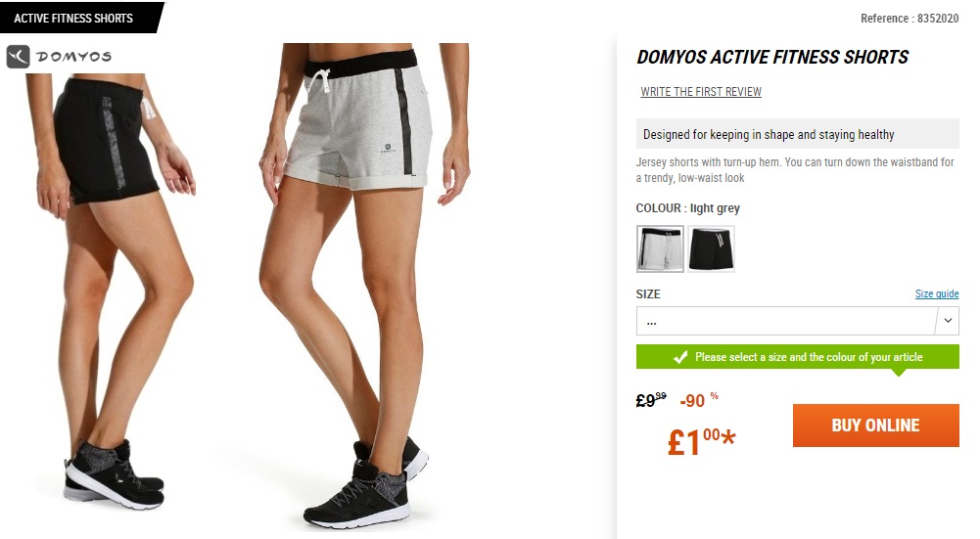This screenshot has width=980, height=539.
Task: Click the select size and colour message
Action: [809, 357]
